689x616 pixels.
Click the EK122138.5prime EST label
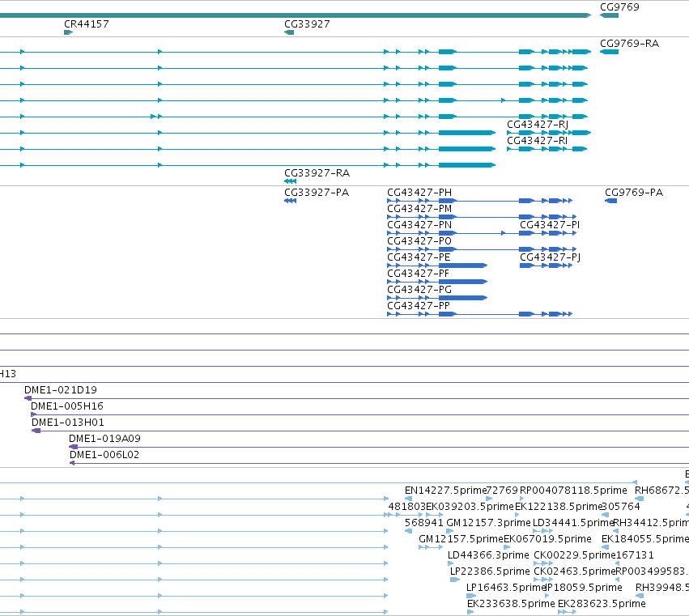(x=558, y=507)
